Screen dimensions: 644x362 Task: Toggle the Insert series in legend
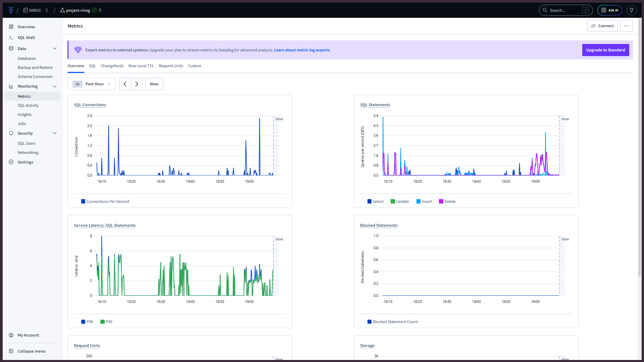tap(424, 201)
